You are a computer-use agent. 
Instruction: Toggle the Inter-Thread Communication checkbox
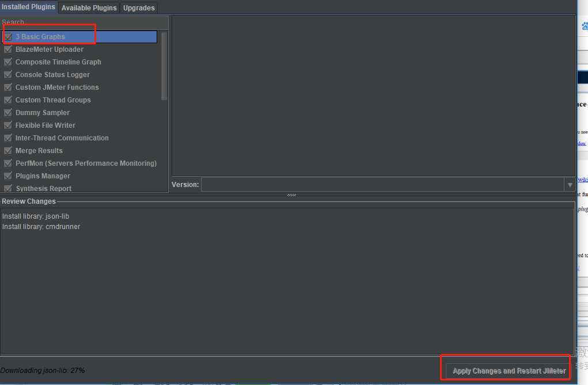(8, 138)
